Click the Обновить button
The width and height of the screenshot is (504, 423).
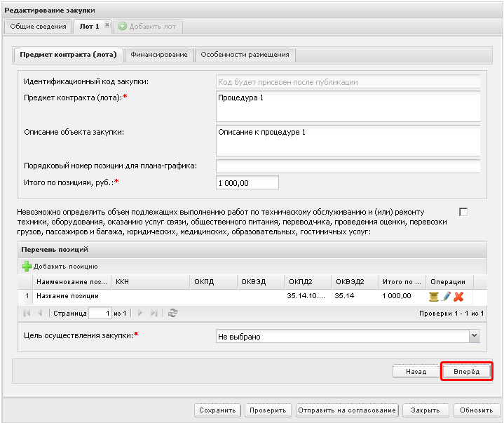(477, 410)
